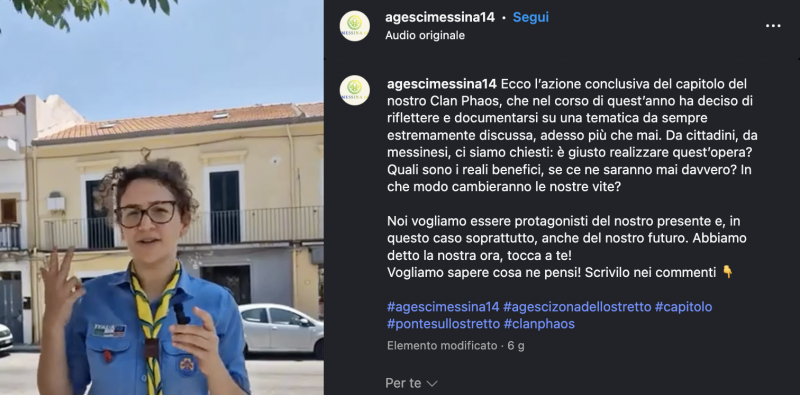Open the #agescizonadellostretto hashtag
The height and width of the screenshot is (395, 800).
pos(577,307)
